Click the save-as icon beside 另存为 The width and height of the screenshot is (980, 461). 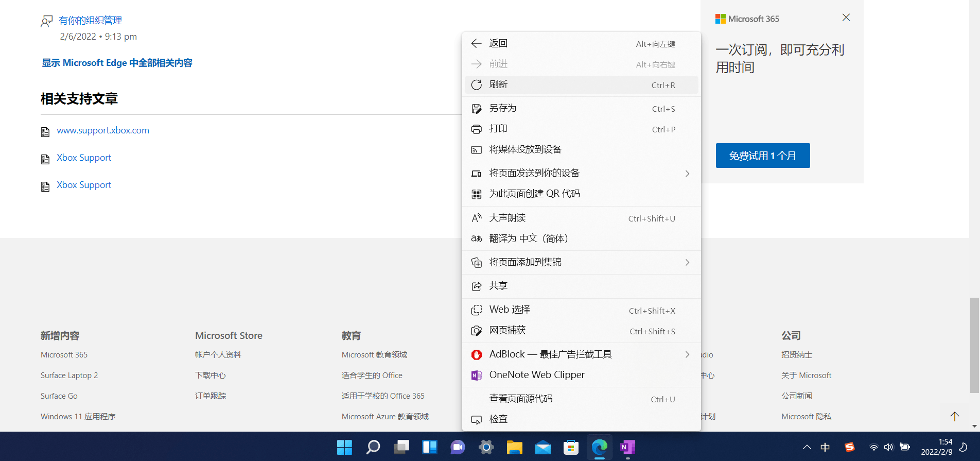pyautogui.click(x=477, y=109)
